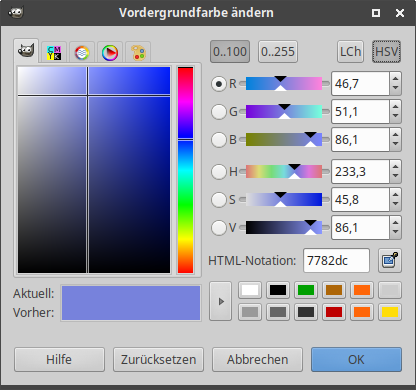This screenshot has width=416, height=390.
Task: Switch color model to HSV
Action: click(387, 52)
